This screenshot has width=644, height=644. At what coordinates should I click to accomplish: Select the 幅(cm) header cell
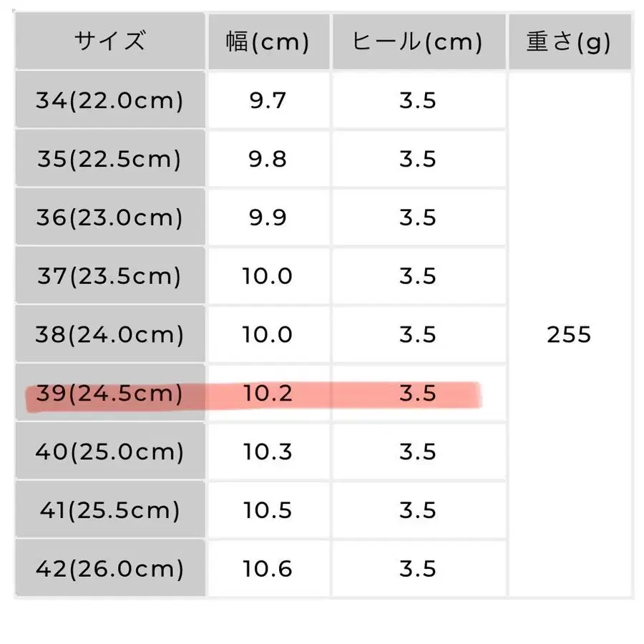click(268, 42)
